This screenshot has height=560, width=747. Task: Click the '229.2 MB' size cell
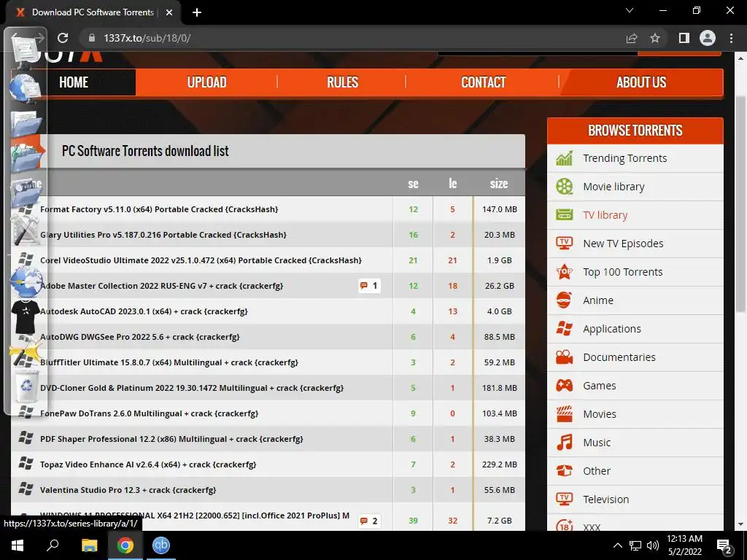pyautogui.click(x=499, y=464)
